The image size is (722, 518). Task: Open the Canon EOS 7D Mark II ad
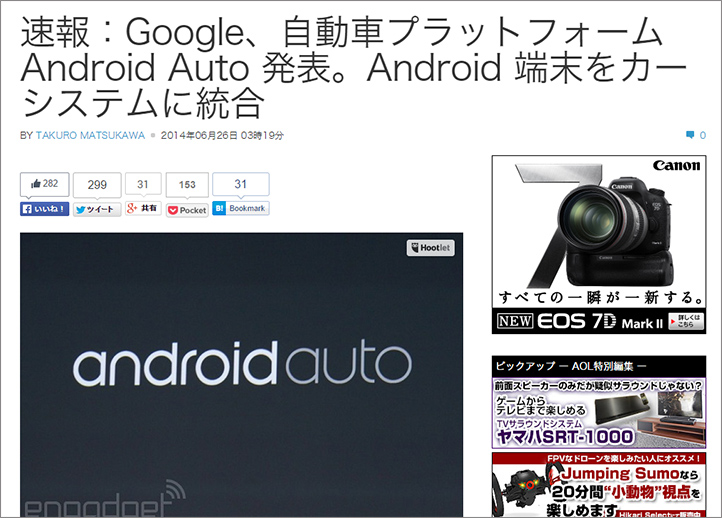point(599,244)
